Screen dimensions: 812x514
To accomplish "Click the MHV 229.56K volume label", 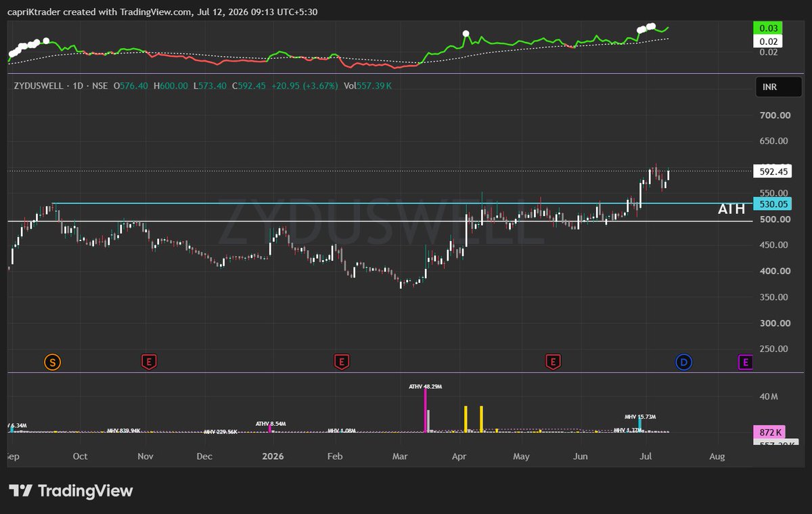I will (x=221, y=431).
